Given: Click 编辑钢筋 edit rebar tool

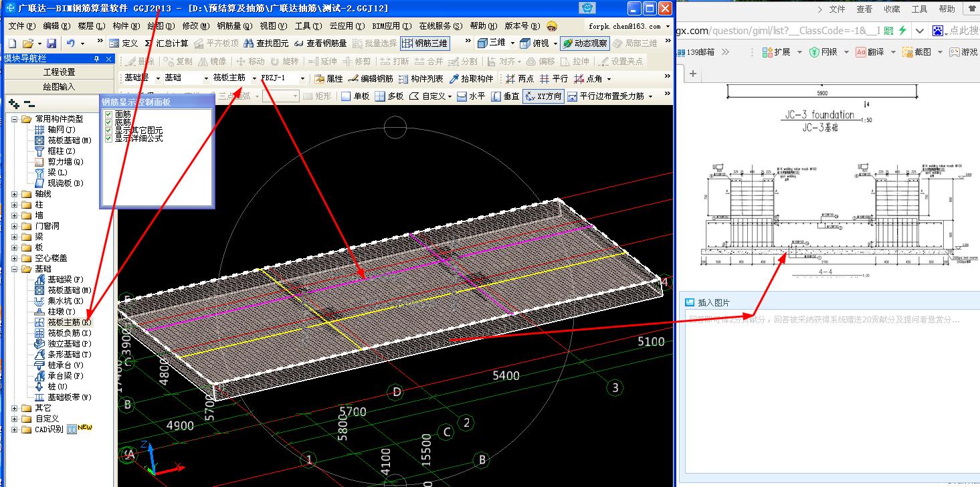Looking at the screenshot, I should coord(371,78).
